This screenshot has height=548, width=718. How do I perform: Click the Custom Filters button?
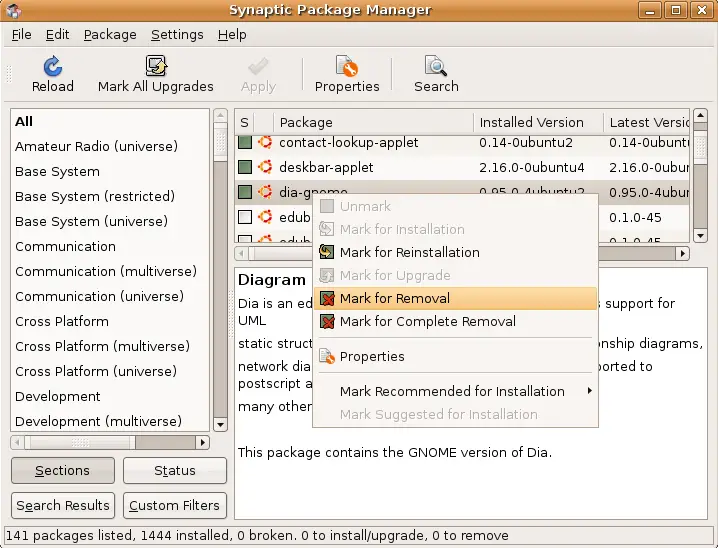point(175,505)
